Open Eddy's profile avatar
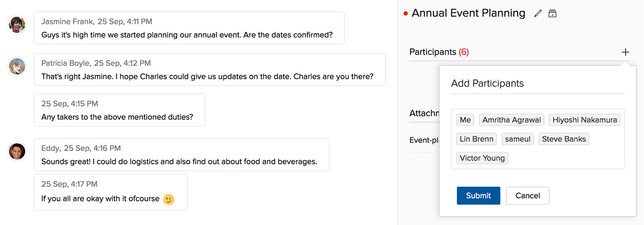Viewport: 644px width, 225px height. 17,152
